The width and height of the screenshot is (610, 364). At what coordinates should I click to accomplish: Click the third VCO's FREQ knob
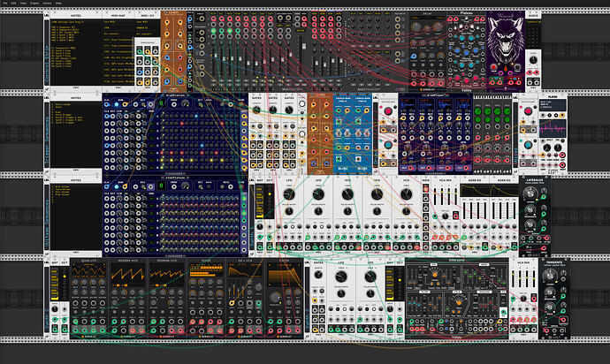click(406, 194)
